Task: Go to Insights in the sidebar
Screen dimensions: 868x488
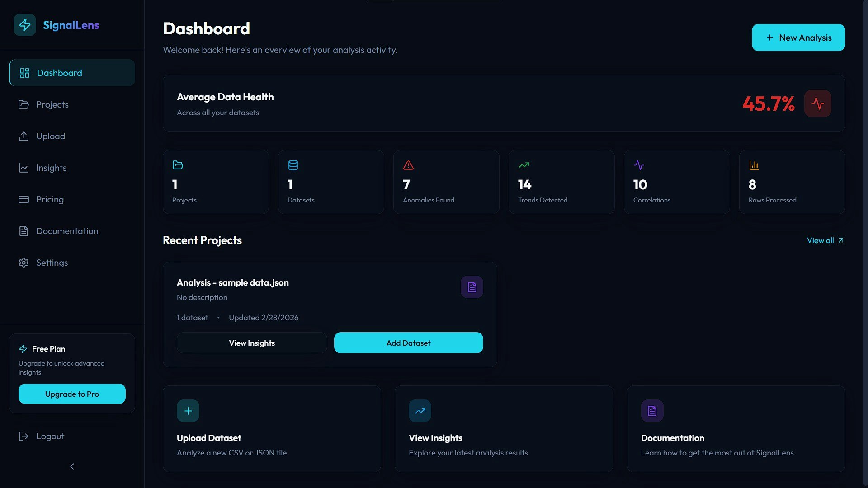Action: tap(51, 168)
